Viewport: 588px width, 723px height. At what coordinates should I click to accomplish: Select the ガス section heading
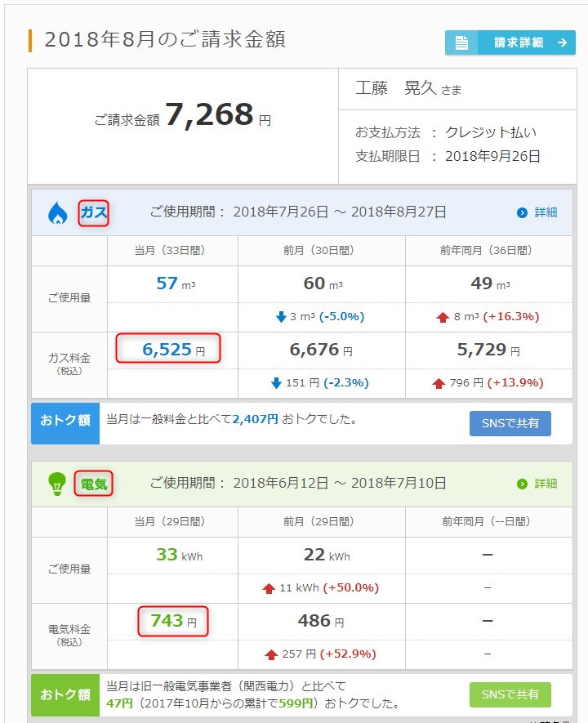click(x=93, y=214)
